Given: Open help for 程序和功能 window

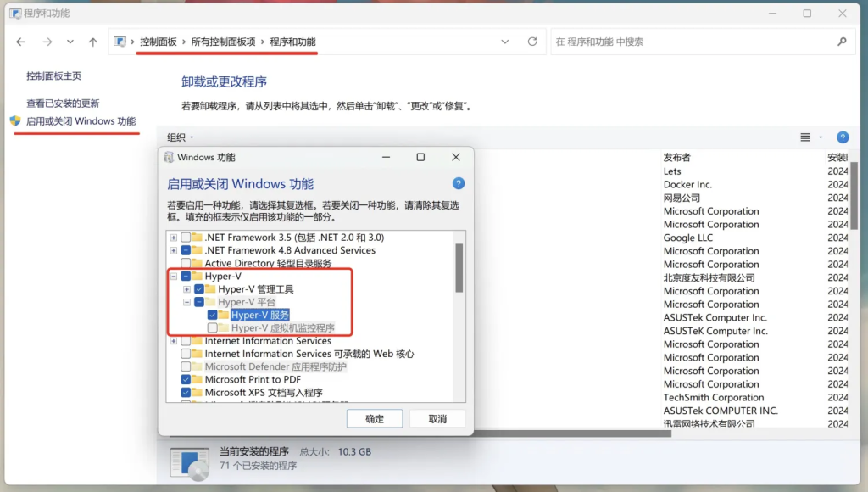Looking at the screenshot, I should coord(843,137).
